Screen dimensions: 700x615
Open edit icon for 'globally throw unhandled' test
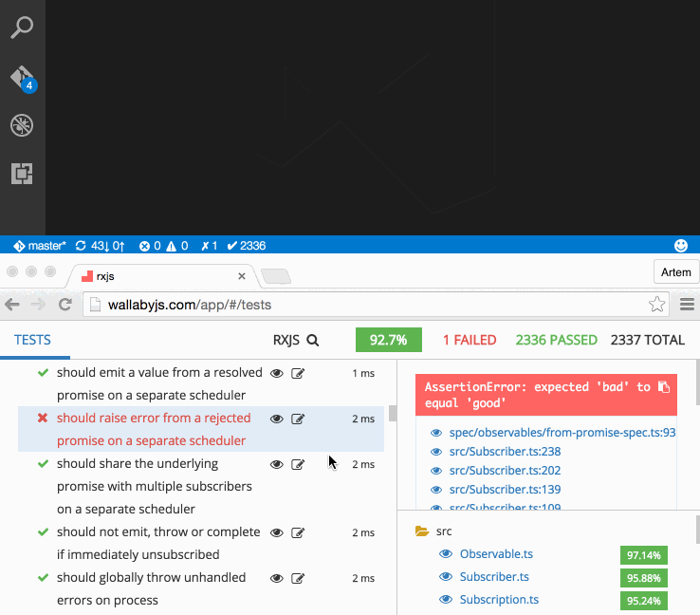click(298, 578)
